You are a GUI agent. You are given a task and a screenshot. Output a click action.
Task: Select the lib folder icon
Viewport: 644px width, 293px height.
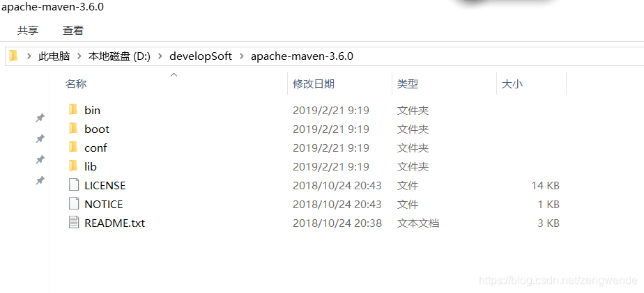[x=73, y=166]
